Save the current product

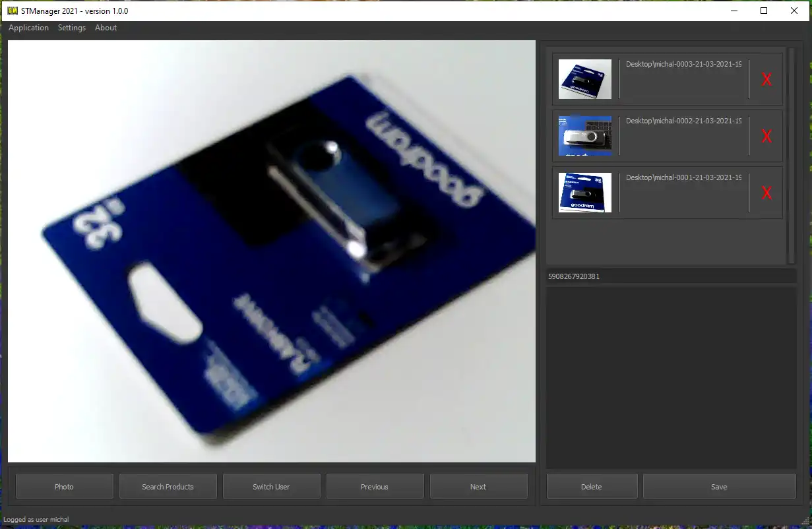(x=720, y=486)
